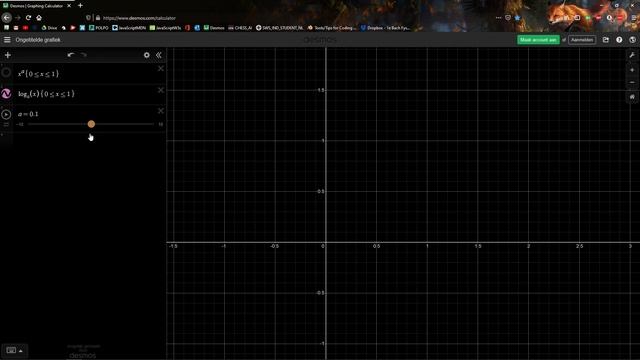
Task: Reload the browser page
Action: [x=28, y=18]
